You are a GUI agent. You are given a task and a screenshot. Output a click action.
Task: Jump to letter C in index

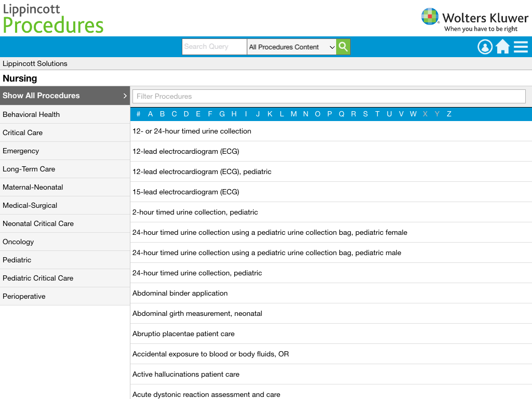point(174,114)
